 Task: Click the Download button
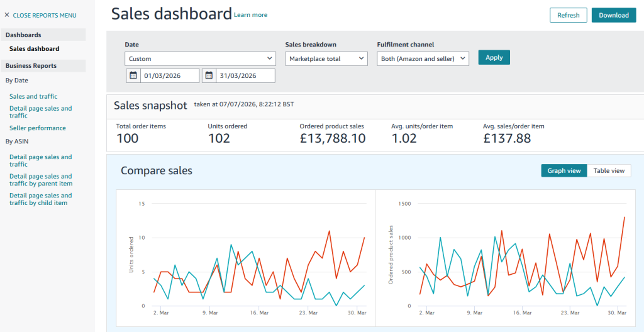614,15
